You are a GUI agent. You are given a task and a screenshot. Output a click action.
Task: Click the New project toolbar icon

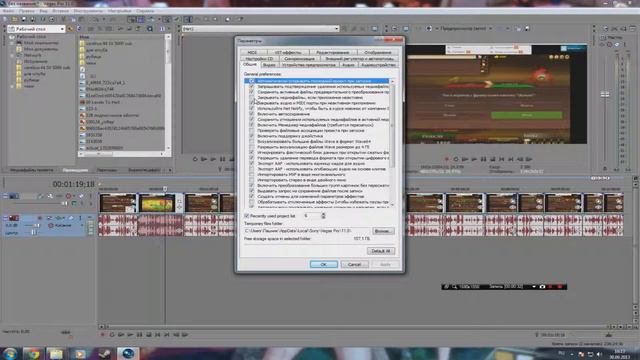pyautogui.click(x=5, y=19)
